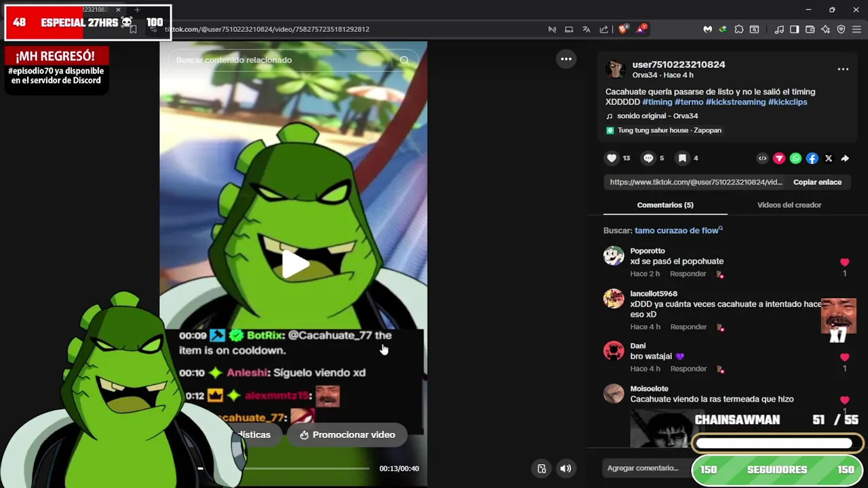Send to friends with the red paper-plane icon
Image resolution: width=868 pixels, height=488 pixels.
tap(779, 159)
